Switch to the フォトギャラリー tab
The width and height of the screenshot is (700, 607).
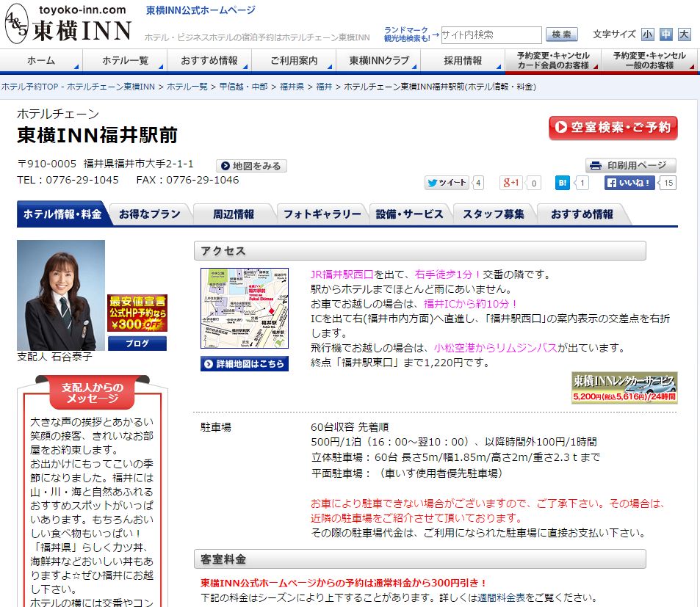click(x=322, y=214)
